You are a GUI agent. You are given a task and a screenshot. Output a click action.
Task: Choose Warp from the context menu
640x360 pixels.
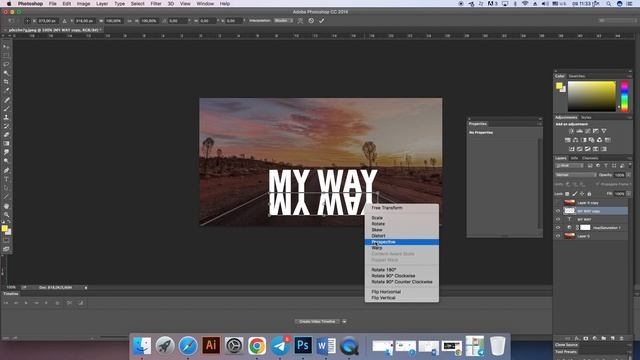coord(402,248)
